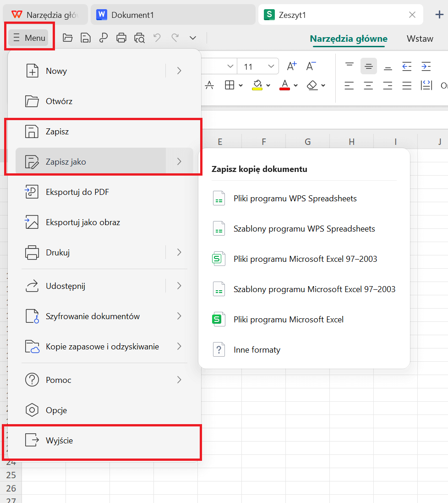Viewport: 448px width, 503px height.
Task: Choose Udostępnij in the menu
Action: pyautogui.click(x=90, y=286)
